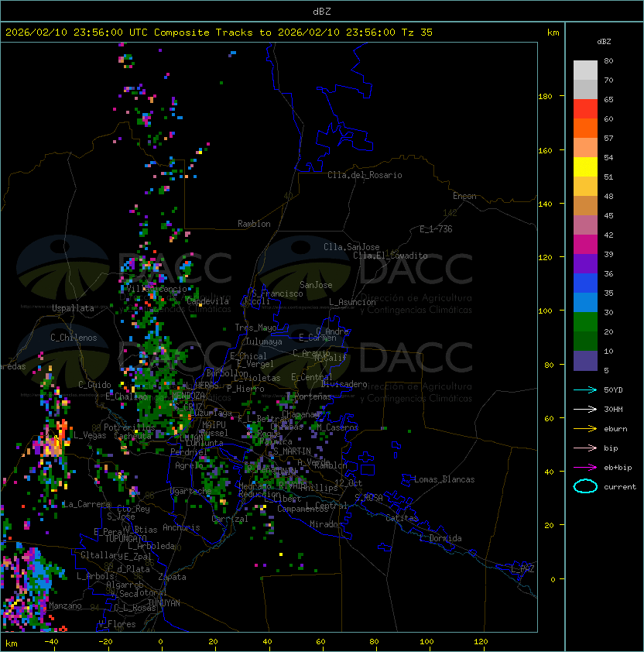Click the Uspallata map label
Image resolution: width=644 pixels, height=652 pixels.
pos(73,308)
